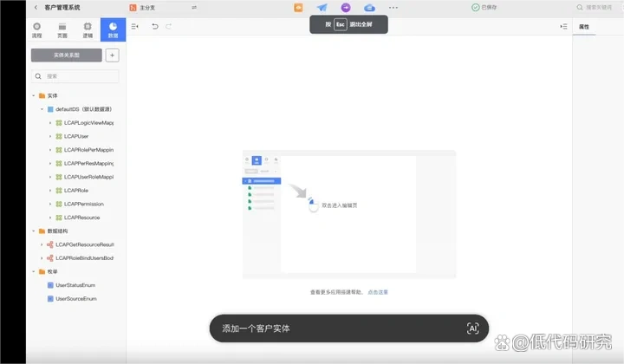Click the plus button beside 实体关系图
Image resolution: width=624 pixels, height=364 pixels.
[112, 55]
